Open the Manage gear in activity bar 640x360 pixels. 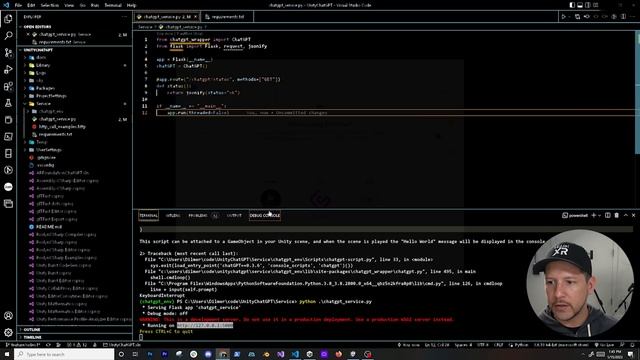coord(8,332)
